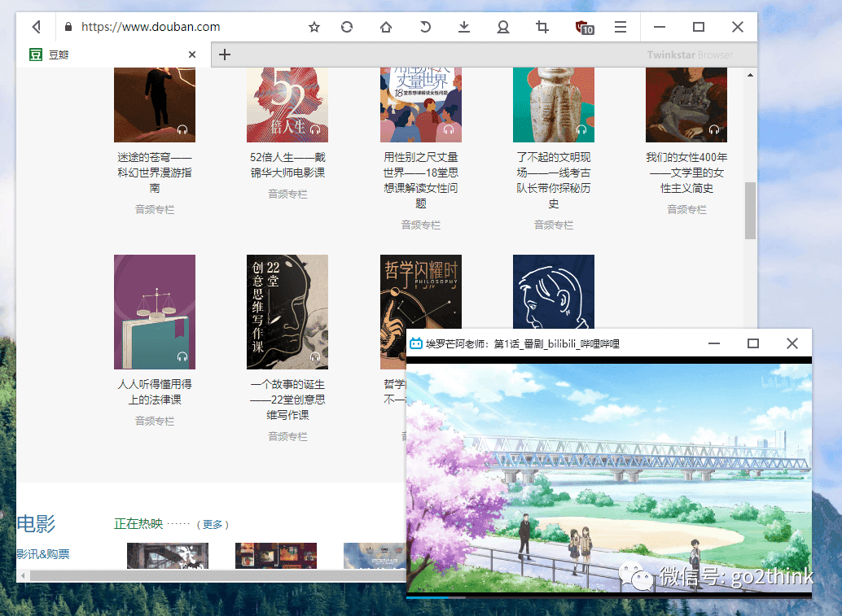
Task: Maximize the Twinkstar browser window
Action: click(x=699, y=27)
